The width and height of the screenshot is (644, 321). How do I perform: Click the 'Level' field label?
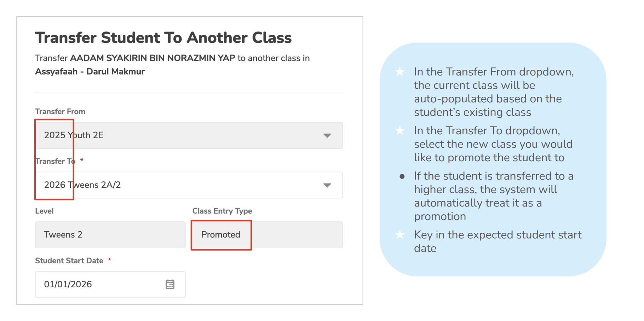point(44,211)
